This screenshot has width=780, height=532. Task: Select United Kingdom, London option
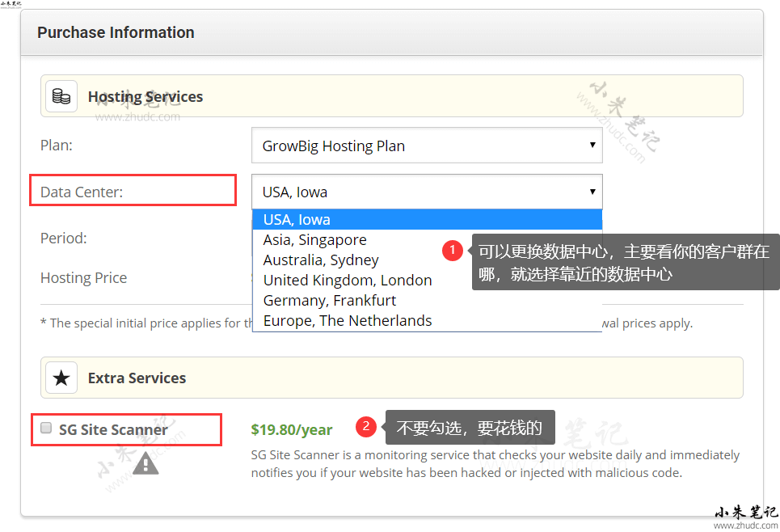348,281
